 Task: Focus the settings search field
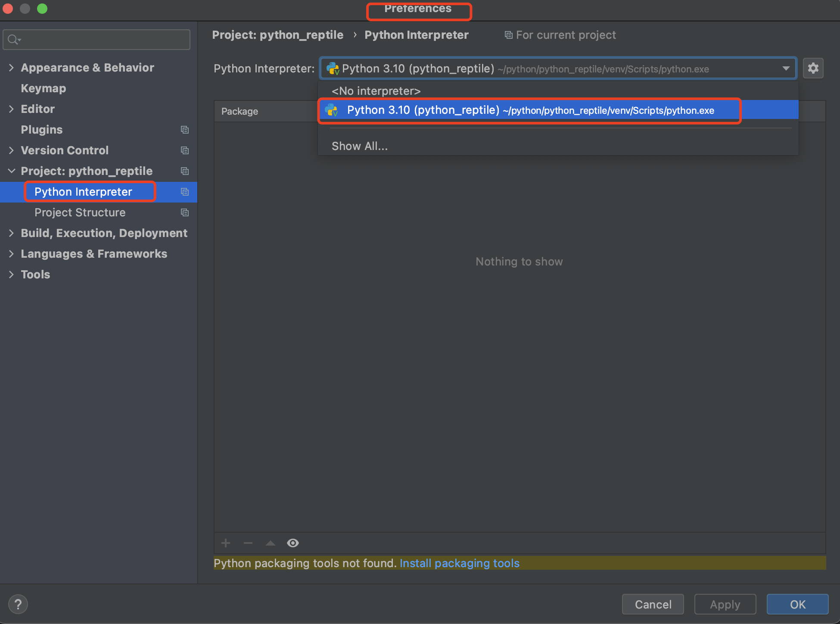[96, 40]
